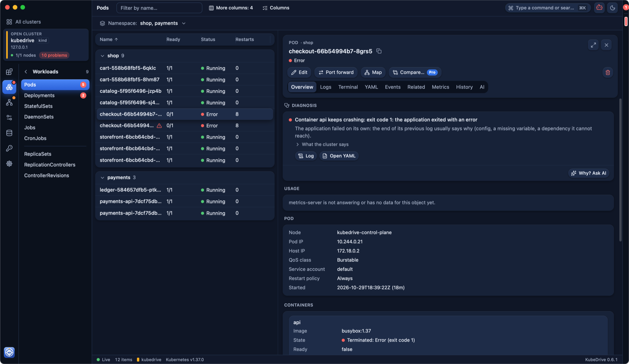Switch to the Events tab
This screenshot has width=629, height=364.
pyautogui.click(x=392, y=87)
